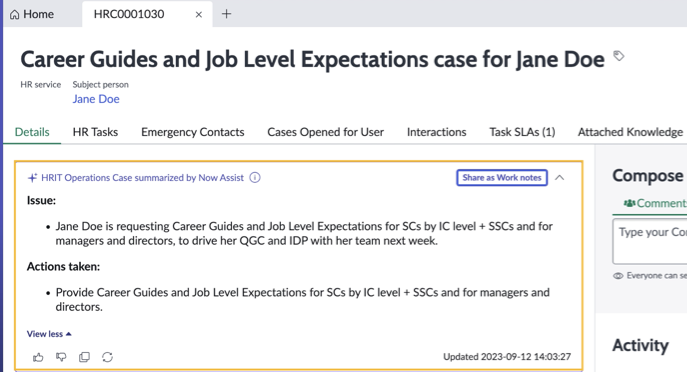Open the Emergency Contacts tab

pos(192,132)
